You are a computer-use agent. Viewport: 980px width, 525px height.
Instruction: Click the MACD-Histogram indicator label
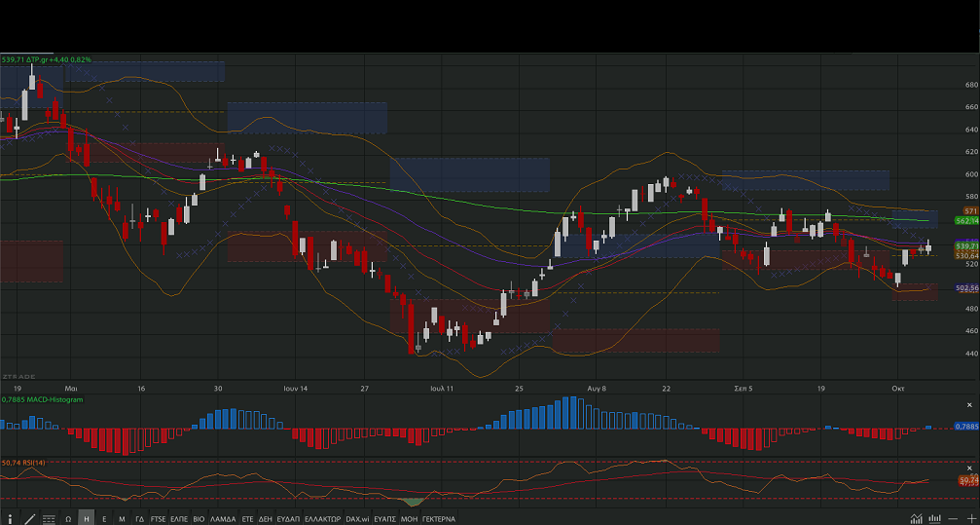click(x=42, y=399)
